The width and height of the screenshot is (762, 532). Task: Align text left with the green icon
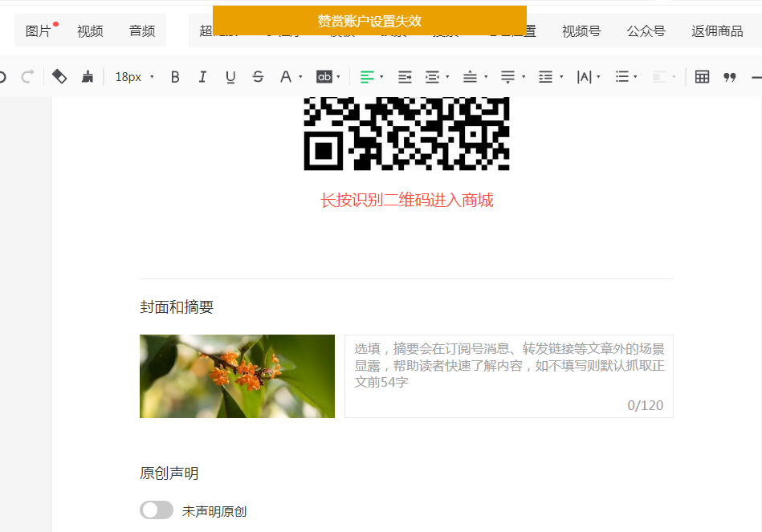[x=367, y=77]
